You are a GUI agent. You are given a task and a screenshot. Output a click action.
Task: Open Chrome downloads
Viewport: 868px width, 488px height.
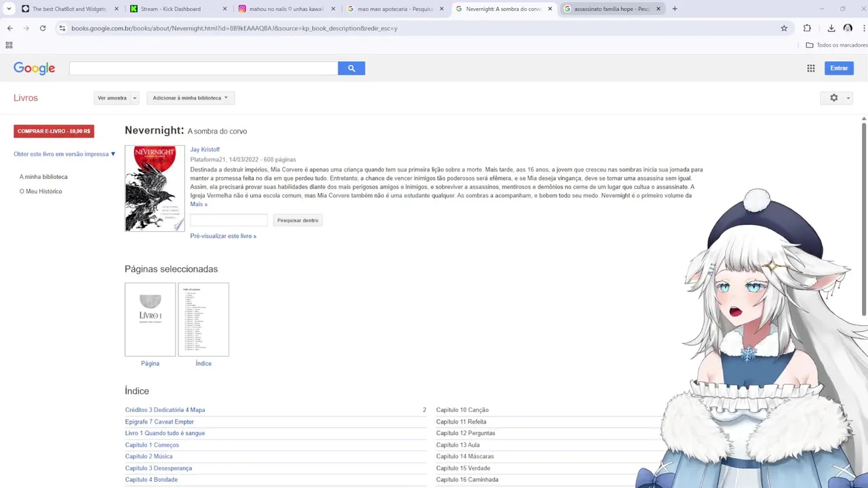click(x=831, y=28)
